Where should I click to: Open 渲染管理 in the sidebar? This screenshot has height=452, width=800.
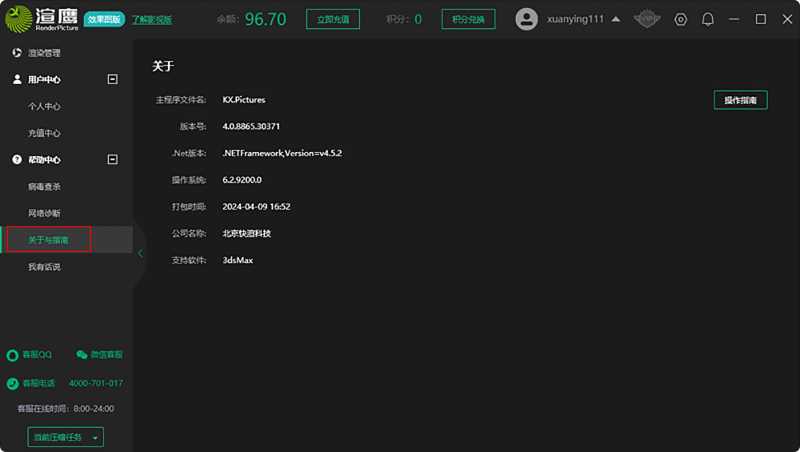[x=44, y=53]
